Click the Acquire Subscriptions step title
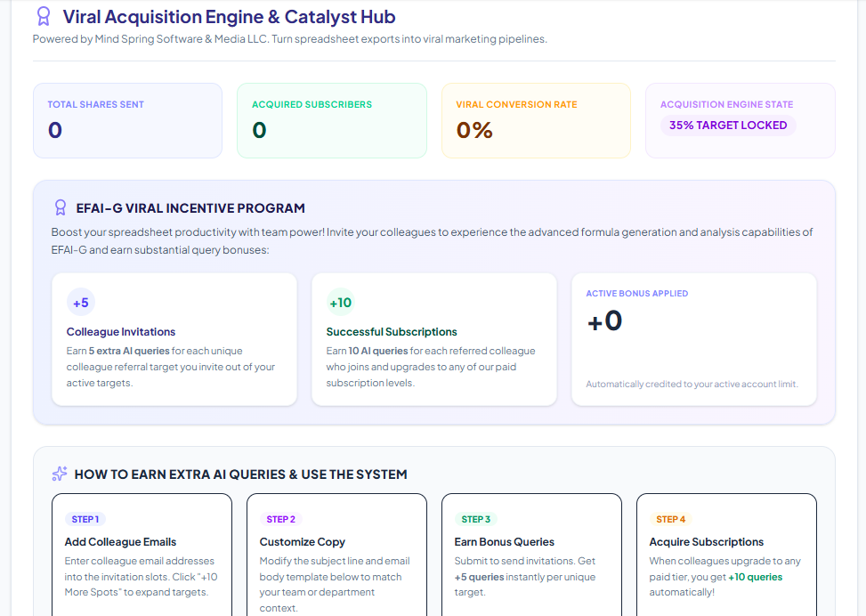The width and height of the screenshot is (866, 616). pyautogui.click(x=707, y=542)
